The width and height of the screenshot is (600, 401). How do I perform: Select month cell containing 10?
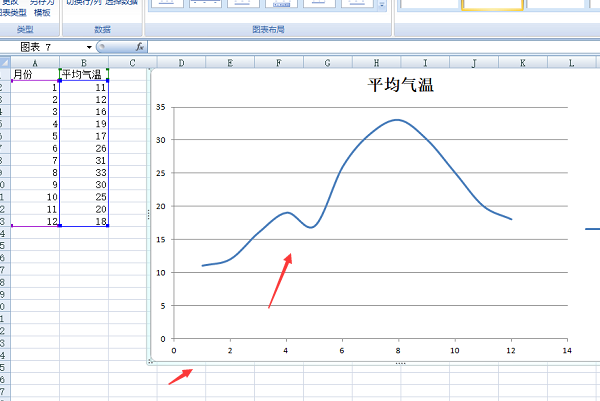(35, 197)
